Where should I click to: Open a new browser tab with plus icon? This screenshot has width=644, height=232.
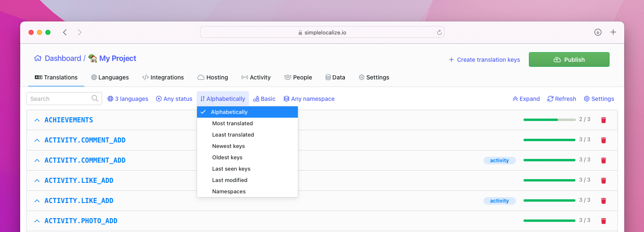click(613, 32)
